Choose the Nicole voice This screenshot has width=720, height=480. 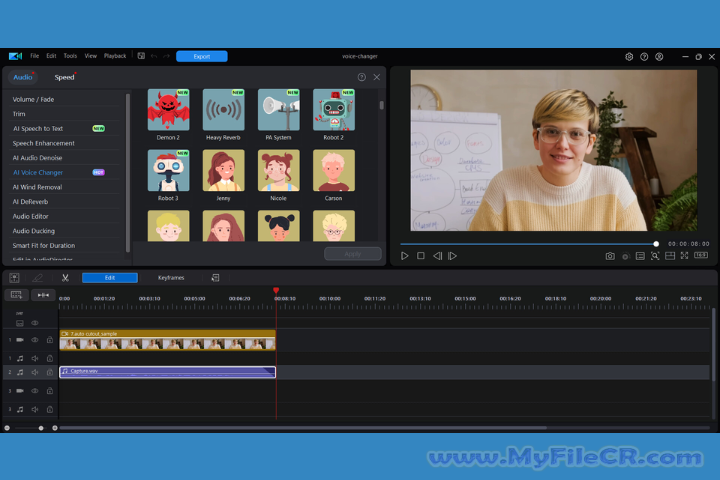[x=279, y=170]
